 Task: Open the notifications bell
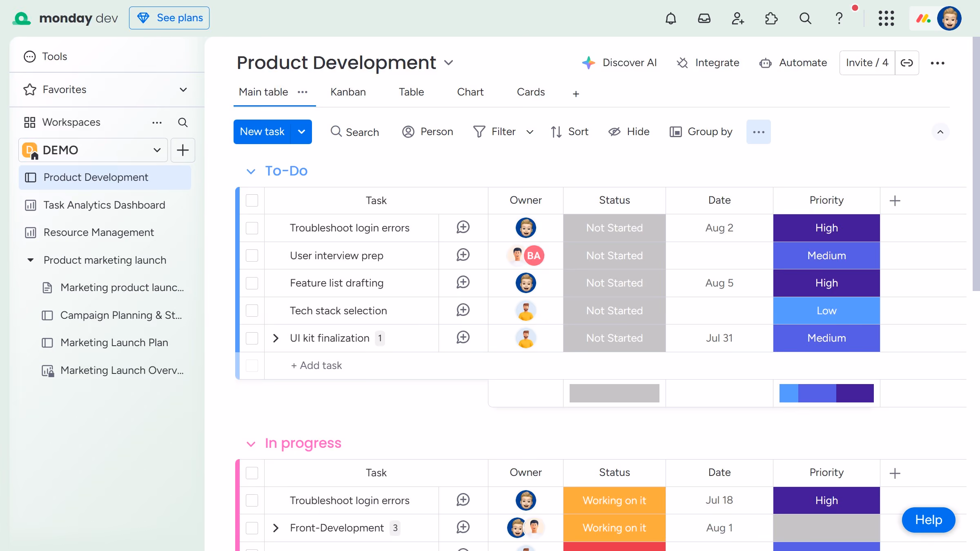(671, 18)
